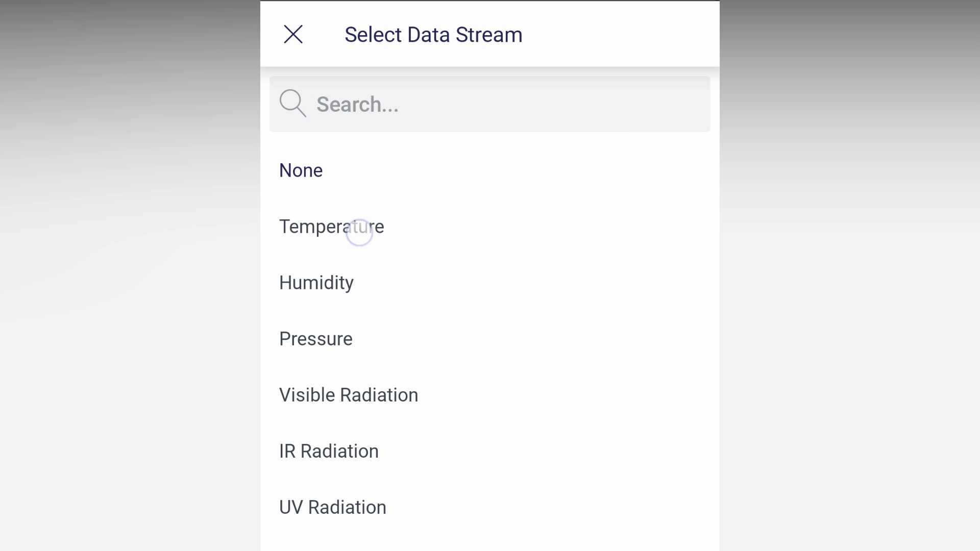980x551 pixels.
Task: Pick the Humidity data stream
Action: [x=316, y=283]
